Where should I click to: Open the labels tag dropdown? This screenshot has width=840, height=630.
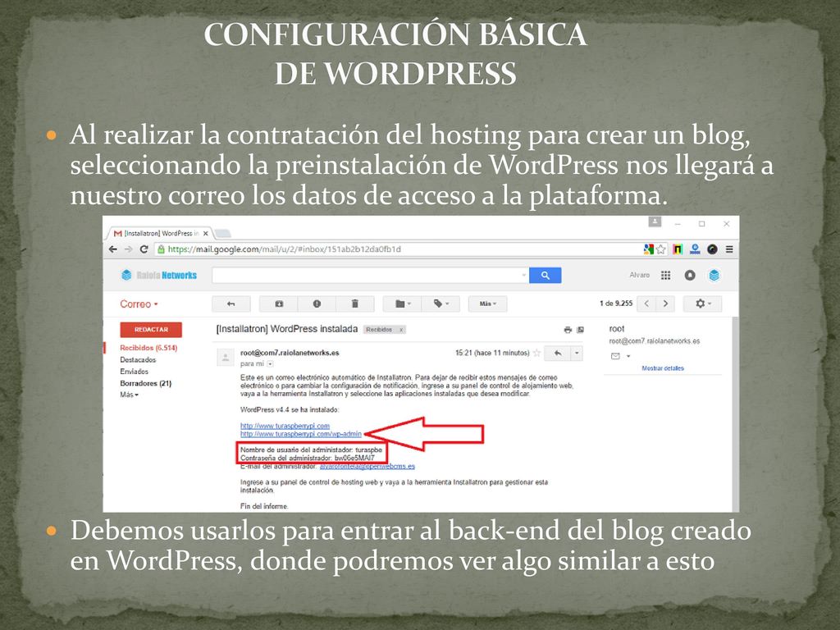(441, 304)
